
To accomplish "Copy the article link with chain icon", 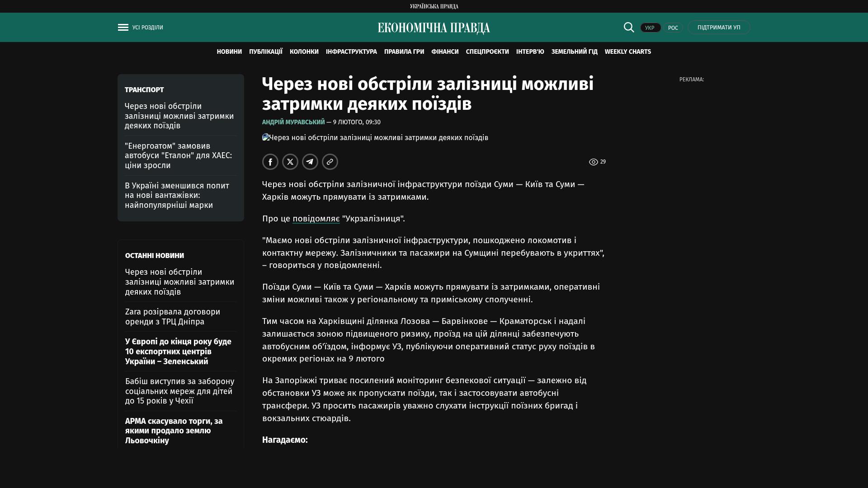I will click(x=330, y=162).
